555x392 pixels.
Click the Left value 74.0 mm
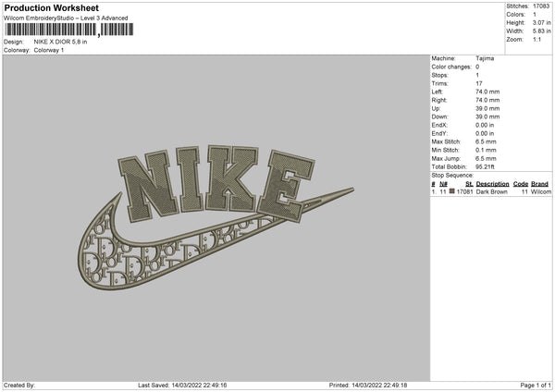pyautogui.click(x=487, y=92)
